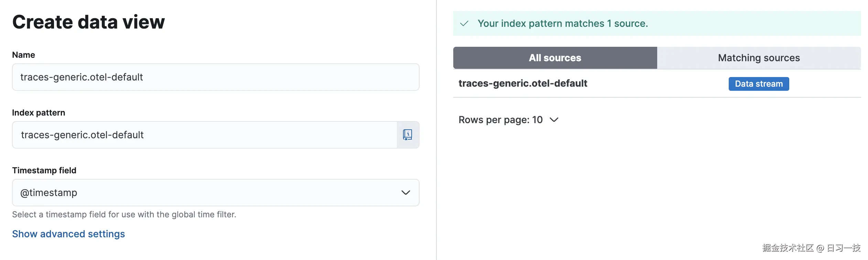
Task: Click Show advanced settings
Action: click(x=68, y=234)
